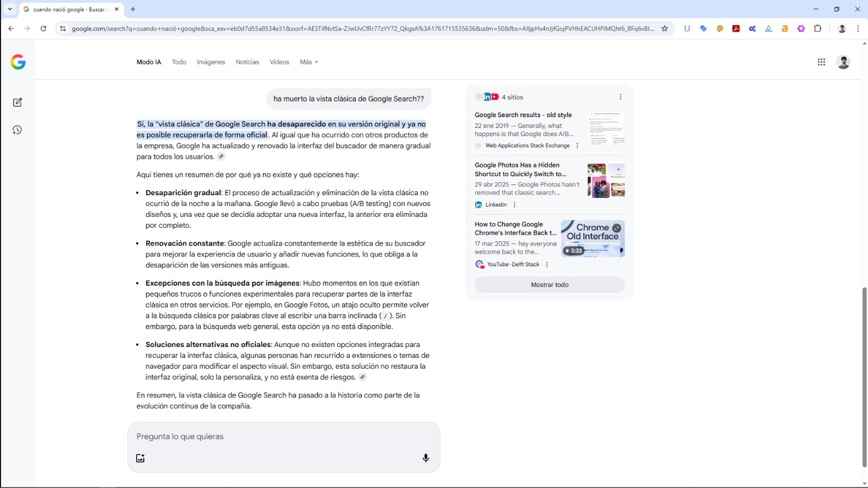Open the Google apps grid
This screenshot has height=488, width=868.
pos(821,62)
